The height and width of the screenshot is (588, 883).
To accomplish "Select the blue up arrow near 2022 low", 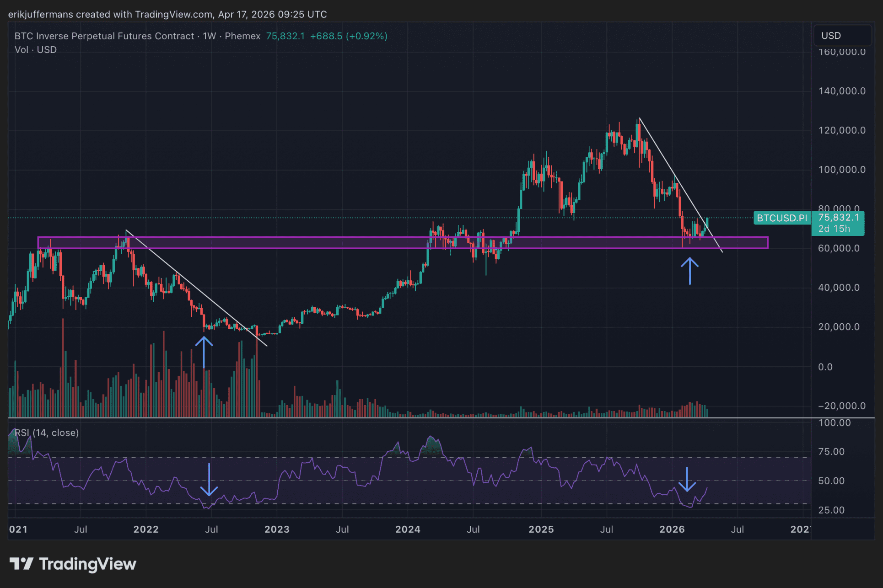I will pos(204,352).
